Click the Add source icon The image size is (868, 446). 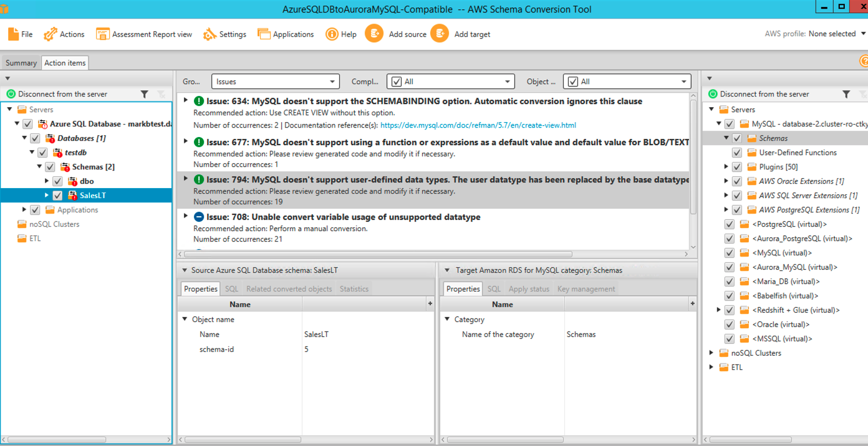click(374, 34)
